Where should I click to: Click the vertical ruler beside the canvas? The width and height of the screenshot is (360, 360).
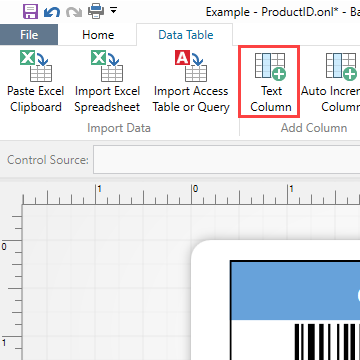tap(11, 282)
